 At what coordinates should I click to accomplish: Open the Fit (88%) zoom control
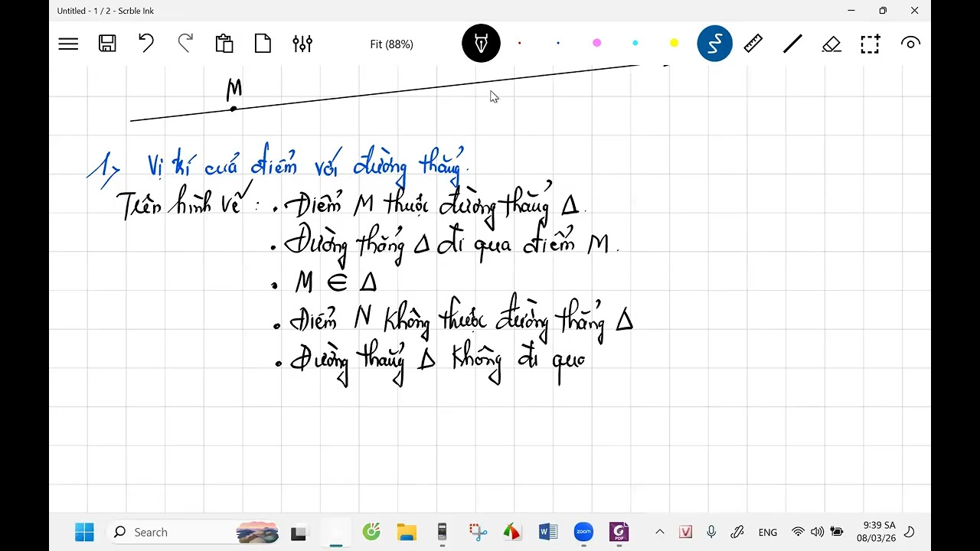tap(391, 44)
